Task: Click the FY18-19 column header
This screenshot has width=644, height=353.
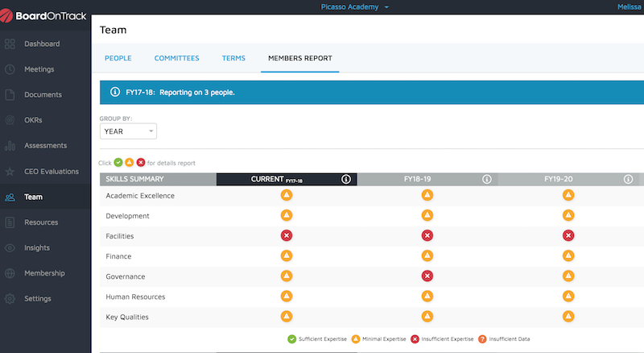Action: (427, 180)
